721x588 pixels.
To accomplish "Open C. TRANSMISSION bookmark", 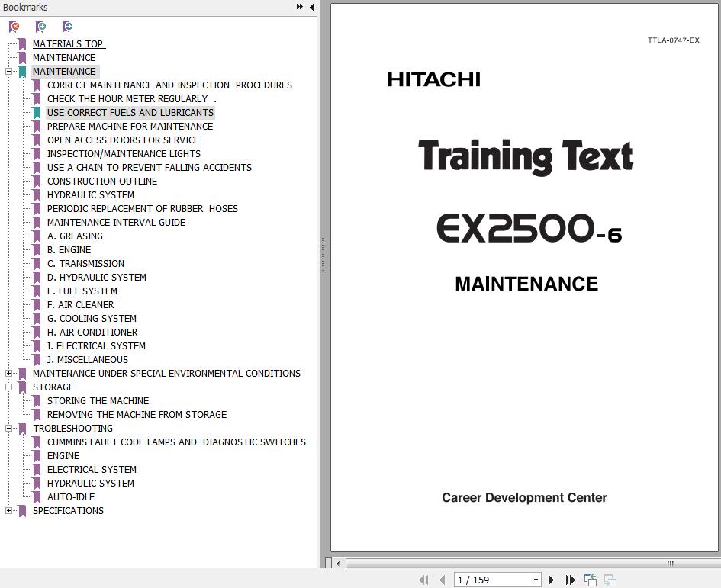I will [x=85, y=263].
